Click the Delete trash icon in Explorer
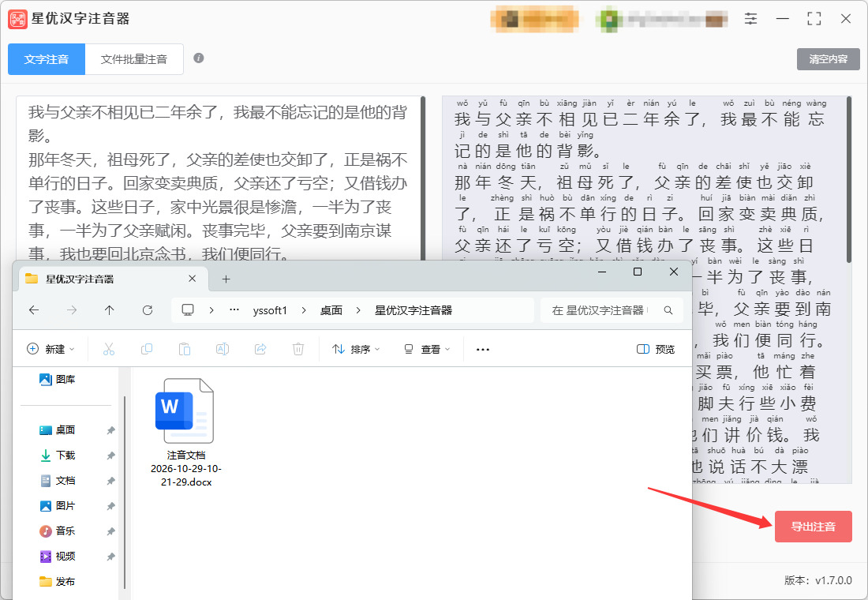The image size is (868, 600). pos(298,349)
